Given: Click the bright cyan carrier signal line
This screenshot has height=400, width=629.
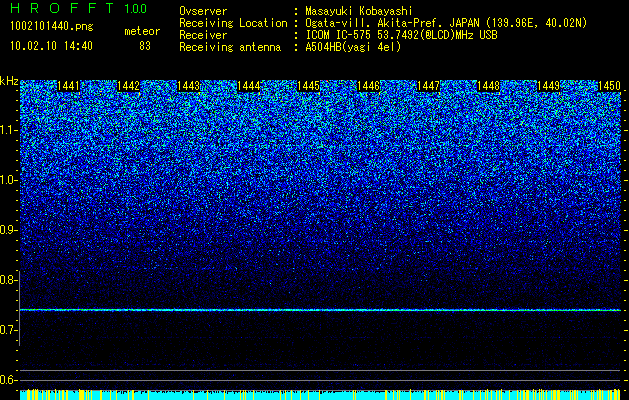Looking at the screenshot, I should pyautogui.click(x=320, y=310).
